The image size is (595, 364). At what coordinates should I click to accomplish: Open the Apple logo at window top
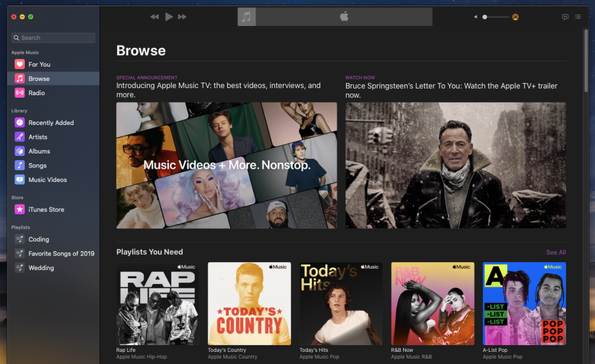(x=344, y=16)
